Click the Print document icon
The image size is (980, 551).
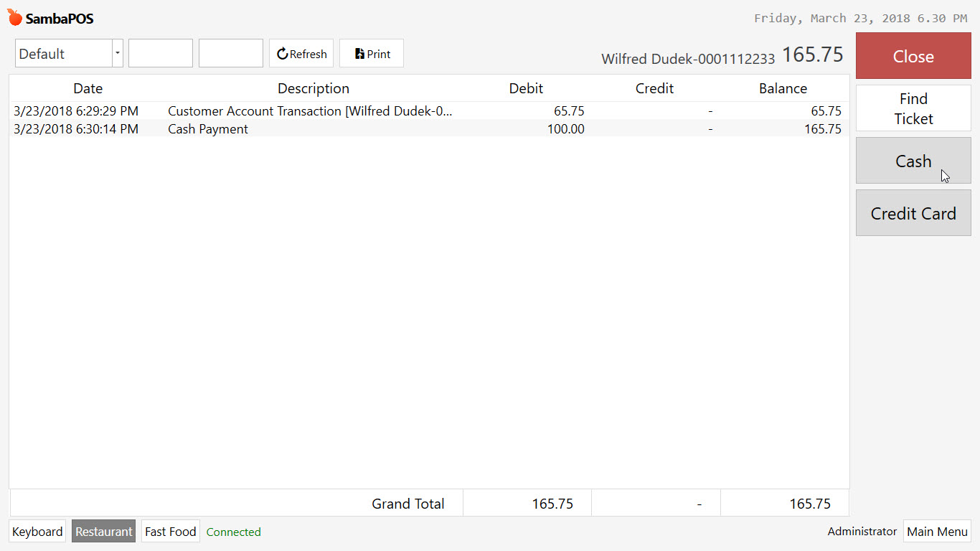tap(358, 53)
